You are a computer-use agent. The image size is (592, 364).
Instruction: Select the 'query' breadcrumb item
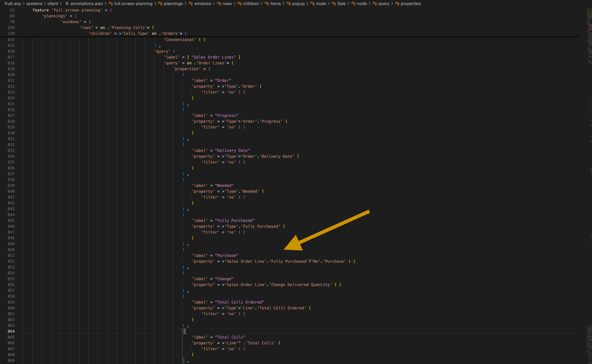[x=384, y=4]
